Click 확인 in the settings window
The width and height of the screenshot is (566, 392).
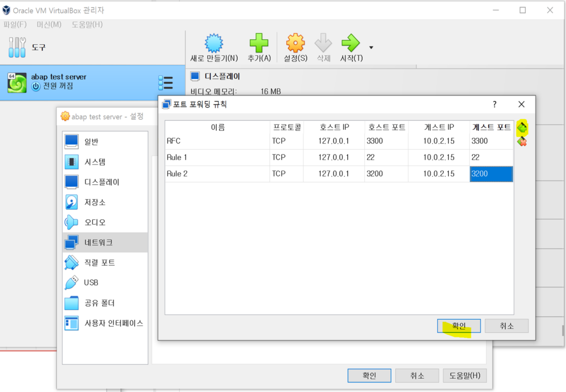point(369,376)
